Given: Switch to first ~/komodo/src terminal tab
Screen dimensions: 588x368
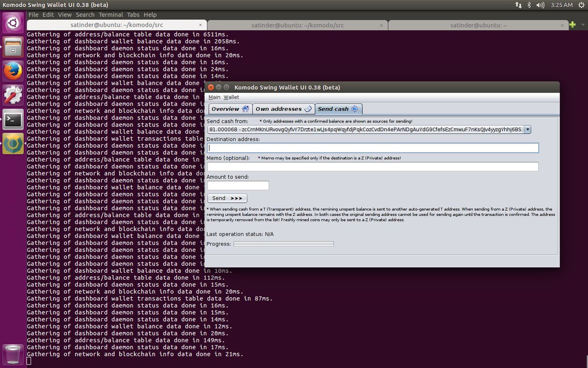Looking at the screenshot, I should (117, 25).
